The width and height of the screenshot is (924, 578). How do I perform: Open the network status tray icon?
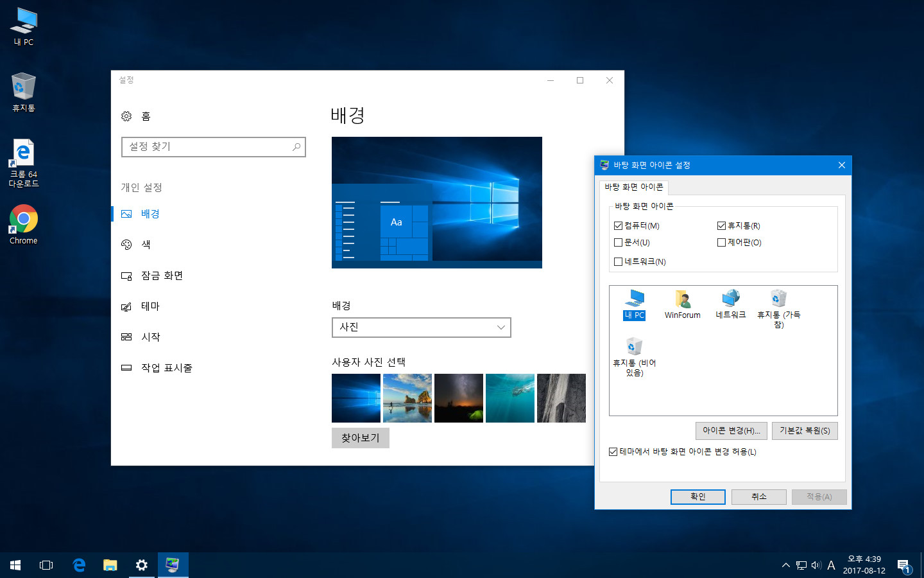pyautogui.click(x=801, y=565)
